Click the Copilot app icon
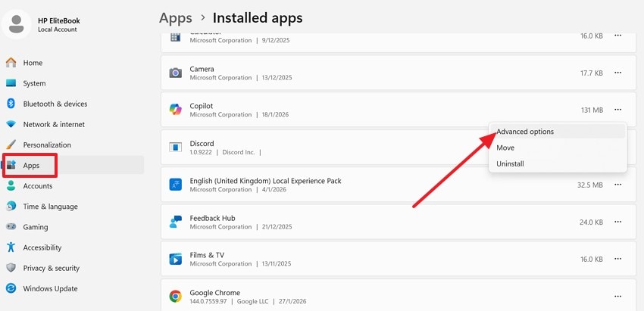The height and width of the screenshot is (311, 644). click(175, 110)
